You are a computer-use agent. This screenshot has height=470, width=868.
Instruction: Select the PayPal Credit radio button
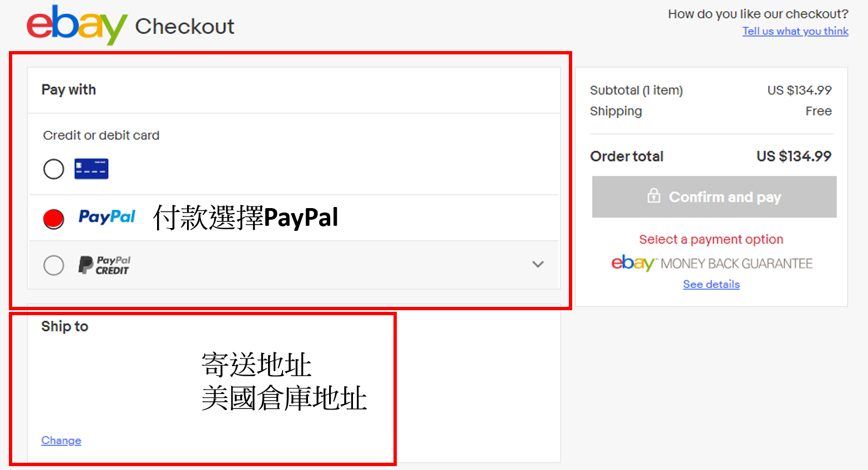coord(54,265)
